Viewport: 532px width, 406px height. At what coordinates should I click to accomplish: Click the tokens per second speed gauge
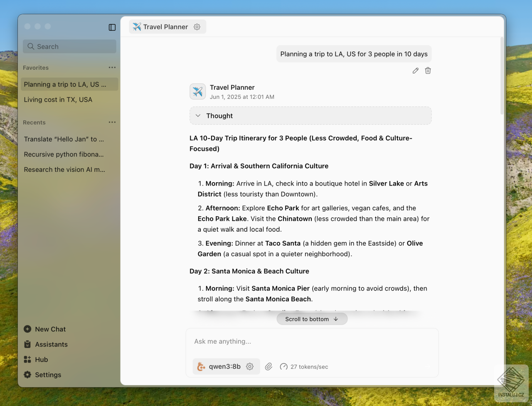(284, 367)
